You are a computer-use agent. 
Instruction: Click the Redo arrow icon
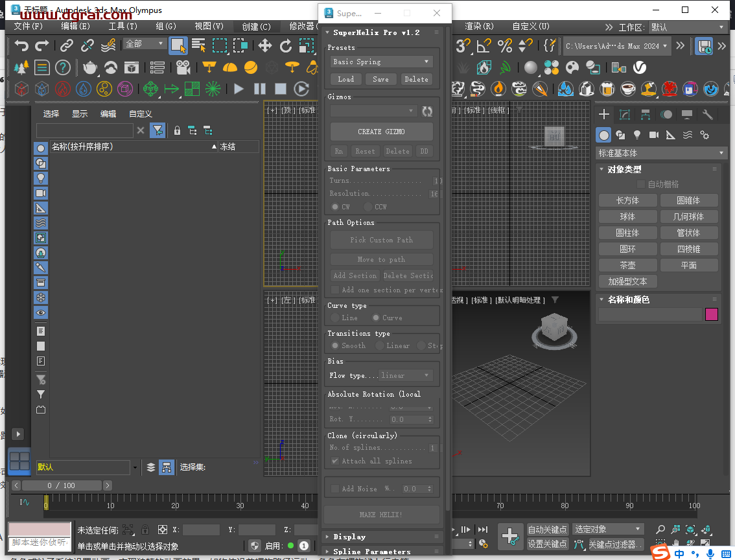pos(42,46)
